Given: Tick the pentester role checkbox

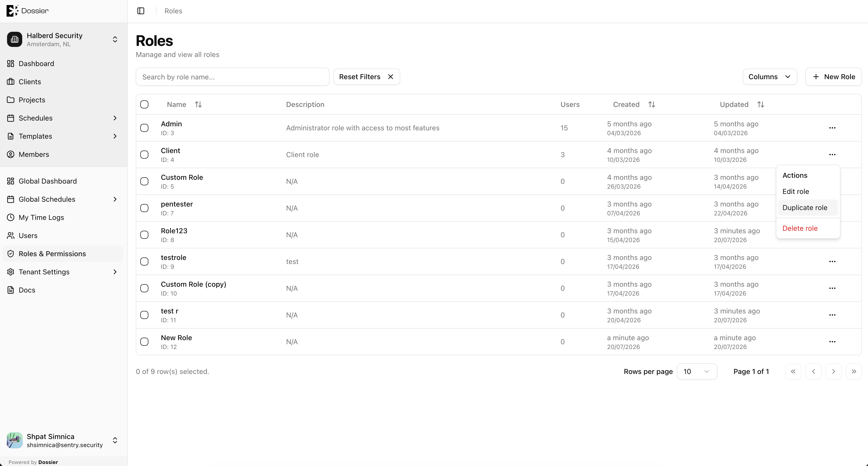Looking at the screenshot, I should [144, 208].
